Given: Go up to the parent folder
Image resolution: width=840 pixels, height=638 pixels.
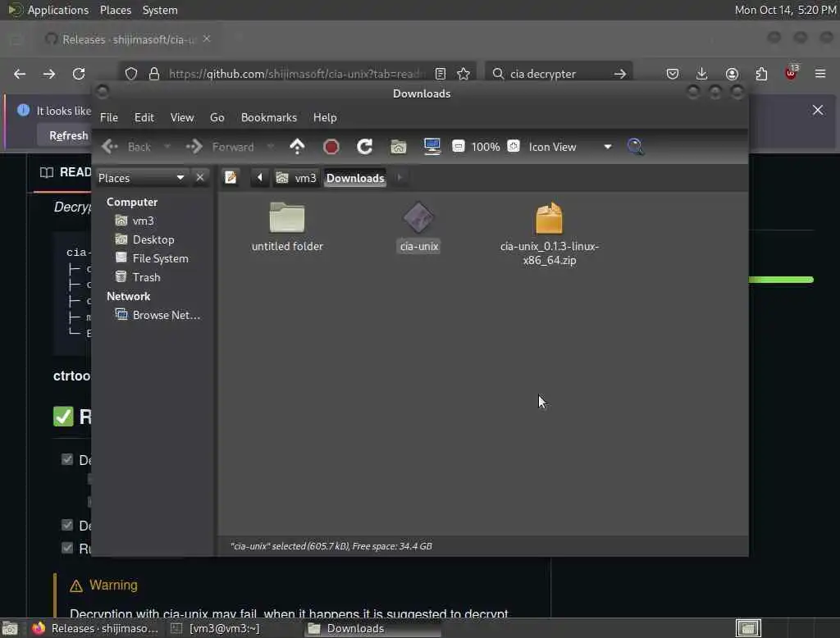Looking at the screenshot, I should tap(297, 147).
